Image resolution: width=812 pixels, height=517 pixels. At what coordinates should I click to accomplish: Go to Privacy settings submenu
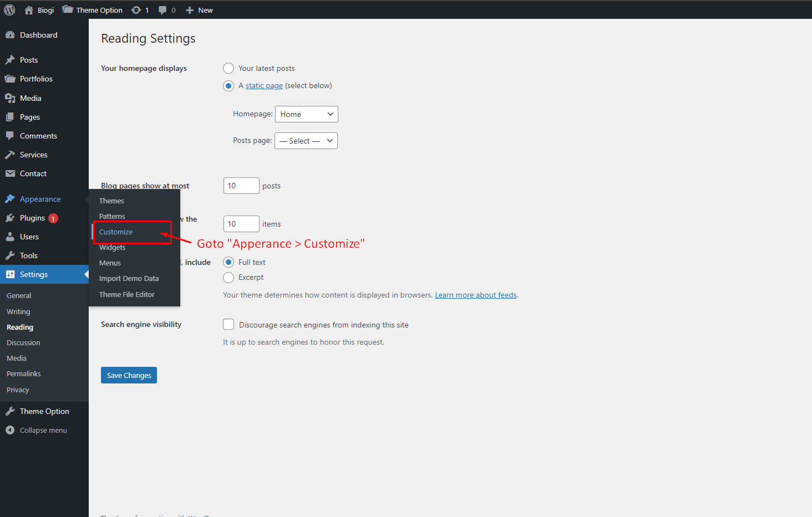pos(18,390)
